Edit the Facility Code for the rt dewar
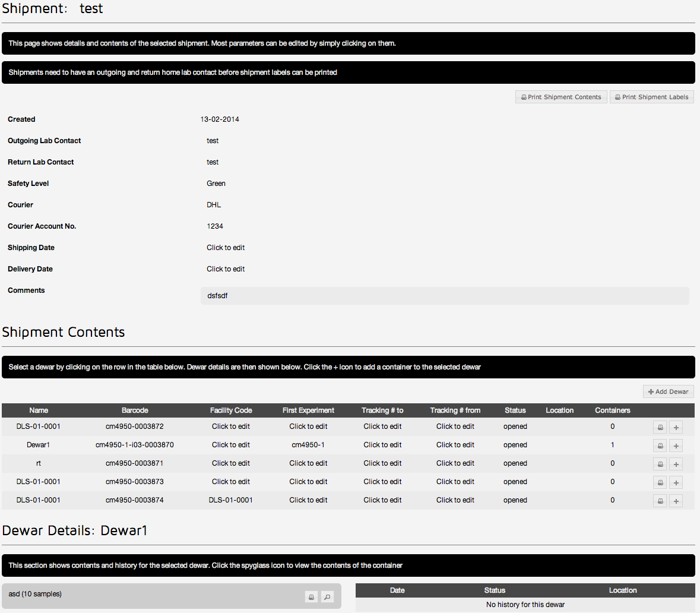Screen dimensions: 700x613 click(231, 463)
